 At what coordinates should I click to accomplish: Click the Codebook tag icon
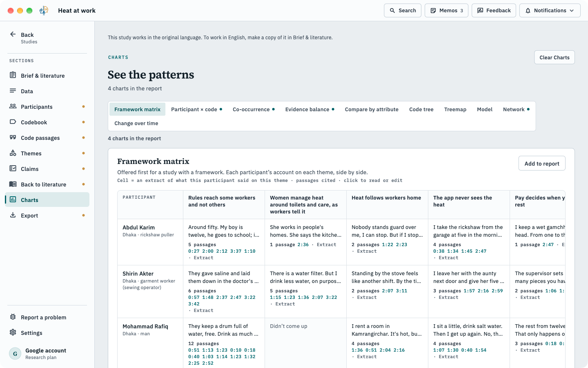[13, 122]
